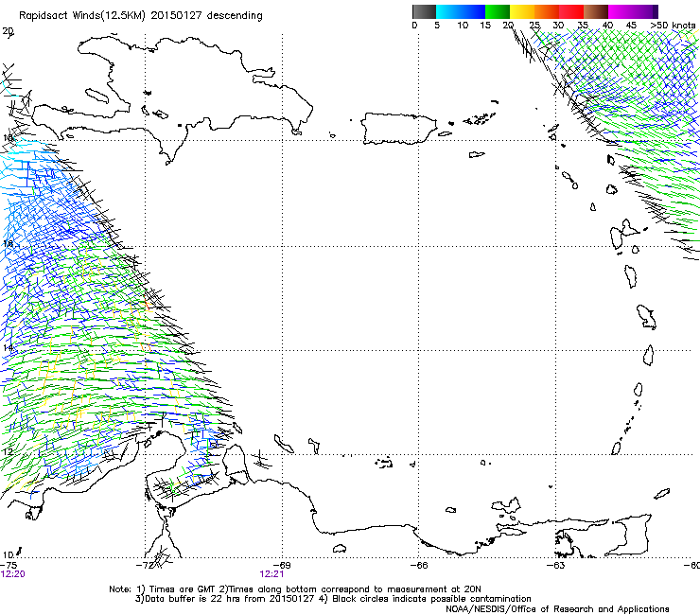The width and height of the screenshot is (700, 615).
Task: Click the title 'Rapidscat Winds(12.5KM) 20150127 descending'
Action: pyautogui.click(x=141, y=16)
